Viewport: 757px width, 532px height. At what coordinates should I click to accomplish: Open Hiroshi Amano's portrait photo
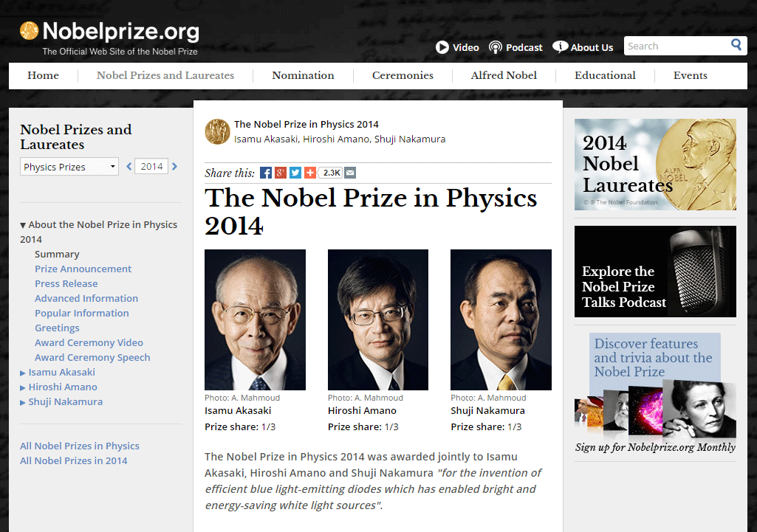(378, 319)
